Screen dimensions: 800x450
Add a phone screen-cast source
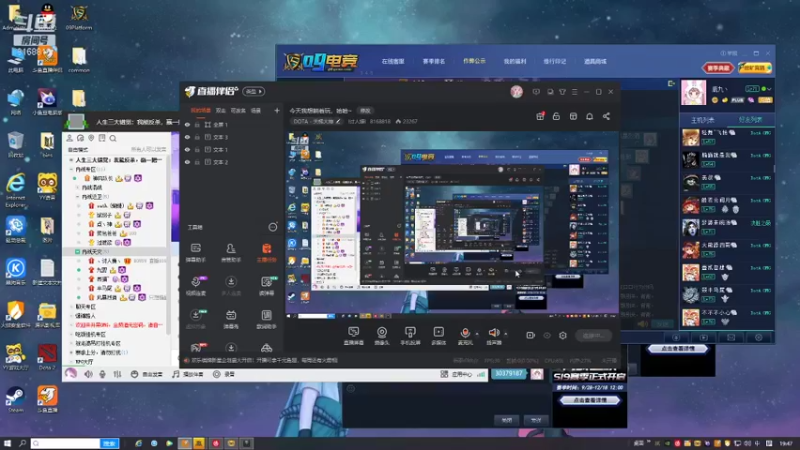[410, 336]
